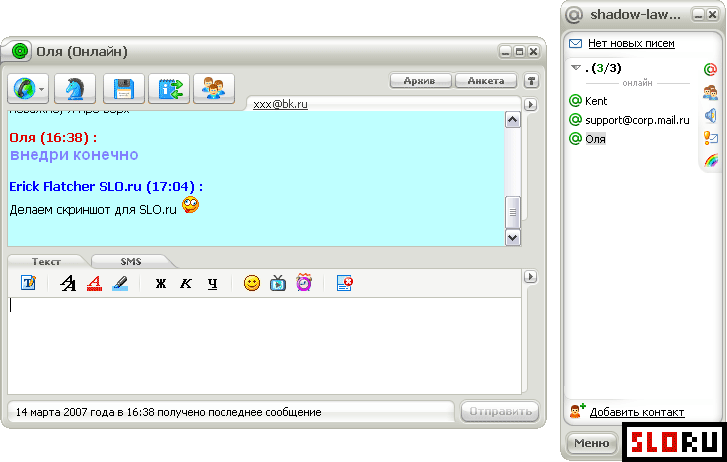Image resolution: width=727 pixels, height=462 pixels.
Task: Expand the arrow right of xxx@bk.ru
Action: [x=531, y=104]
